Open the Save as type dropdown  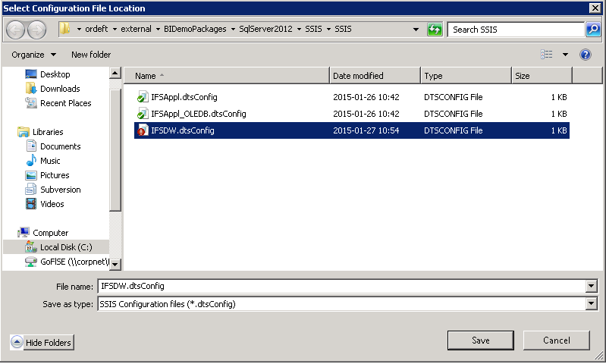(x=591, y=303)
